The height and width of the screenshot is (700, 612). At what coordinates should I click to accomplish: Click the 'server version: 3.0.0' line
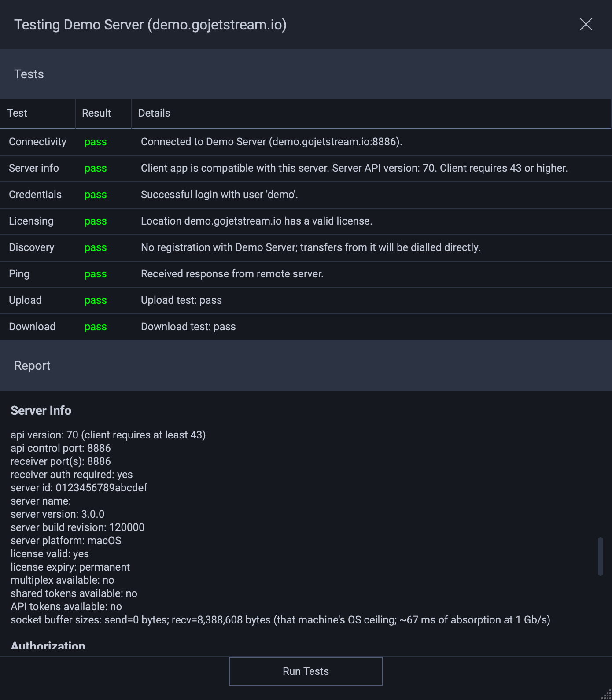58,514
